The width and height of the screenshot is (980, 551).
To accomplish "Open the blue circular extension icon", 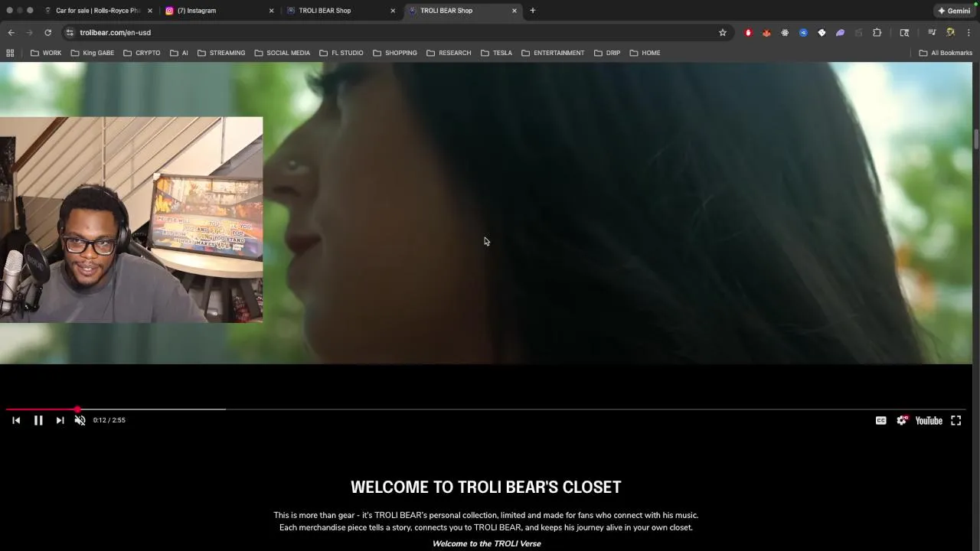I will (803, 32).
